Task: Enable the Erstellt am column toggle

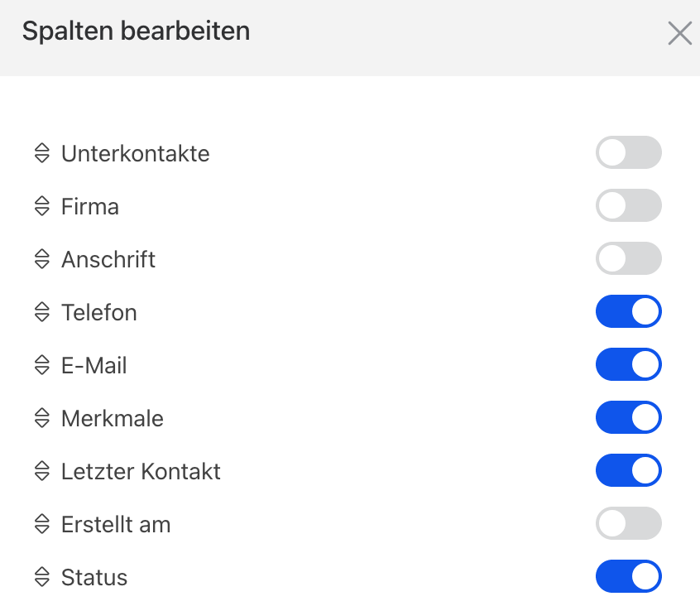Action: click(628, 524)
